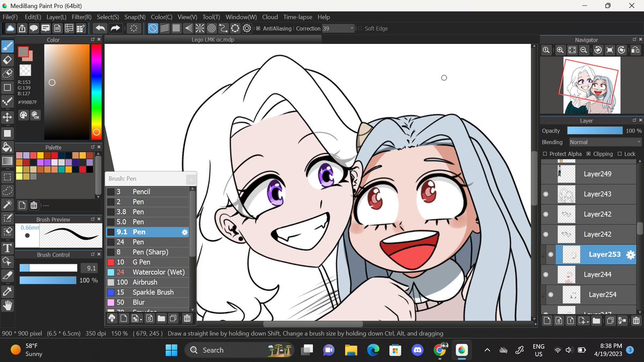This screenshot has width=644, height=362.
Task: Click the rainbow hue slider bar
Action: pos(96,91)
